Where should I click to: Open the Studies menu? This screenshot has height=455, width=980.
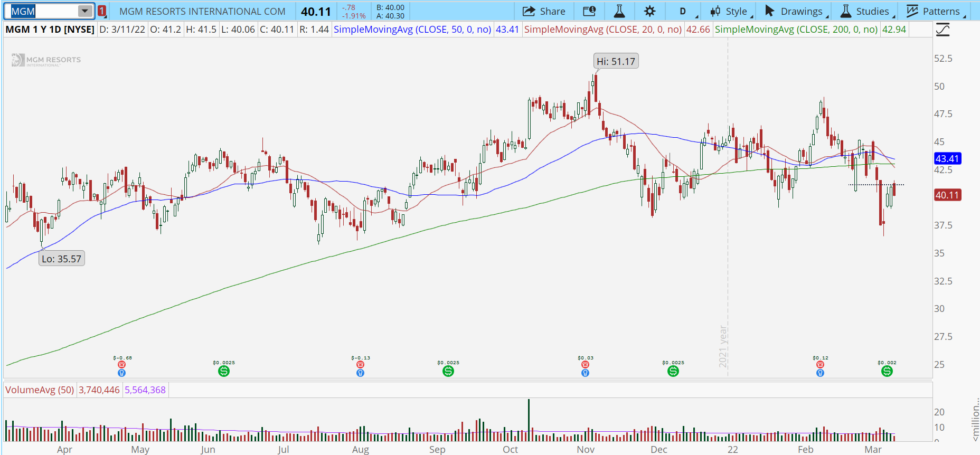(868, 11)
